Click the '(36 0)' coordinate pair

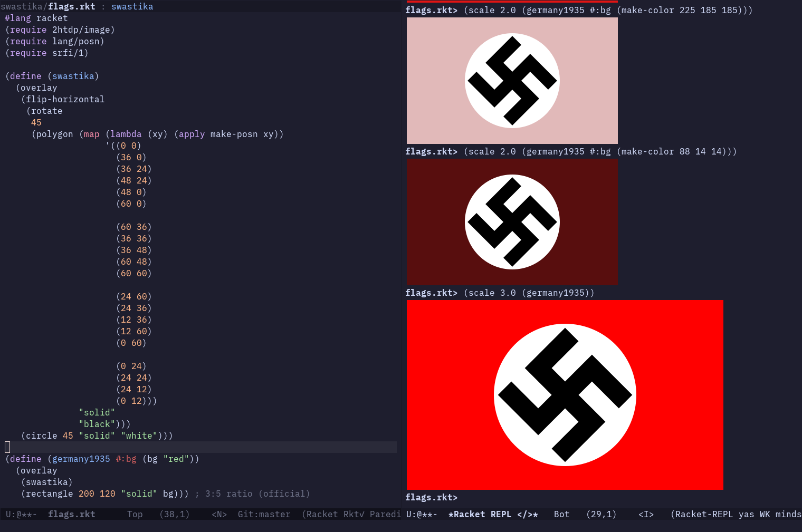click(131, 157)
